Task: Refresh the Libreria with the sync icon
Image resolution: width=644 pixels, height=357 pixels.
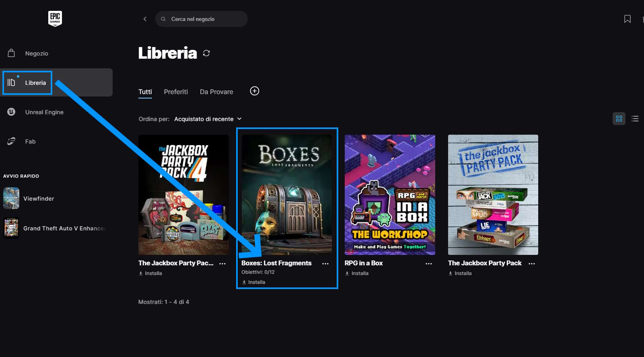Action: click(x=206, y=53)
